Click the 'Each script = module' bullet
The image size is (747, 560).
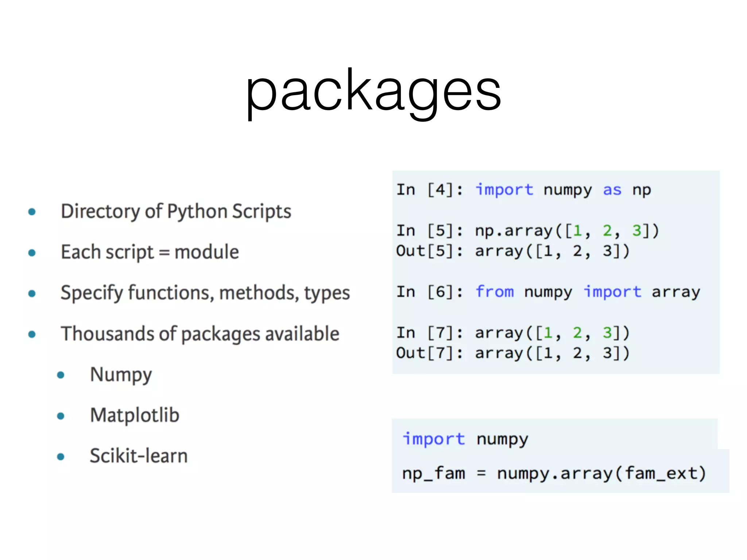coord(150,252)
